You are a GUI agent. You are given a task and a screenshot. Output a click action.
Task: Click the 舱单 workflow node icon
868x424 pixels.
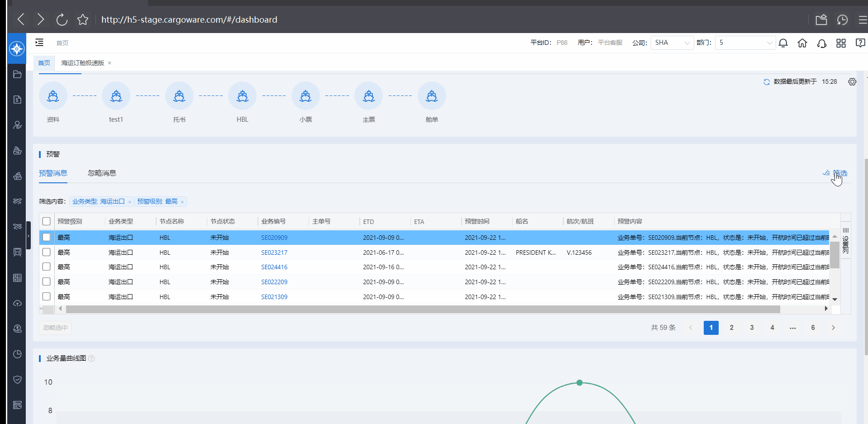[432, 96]
